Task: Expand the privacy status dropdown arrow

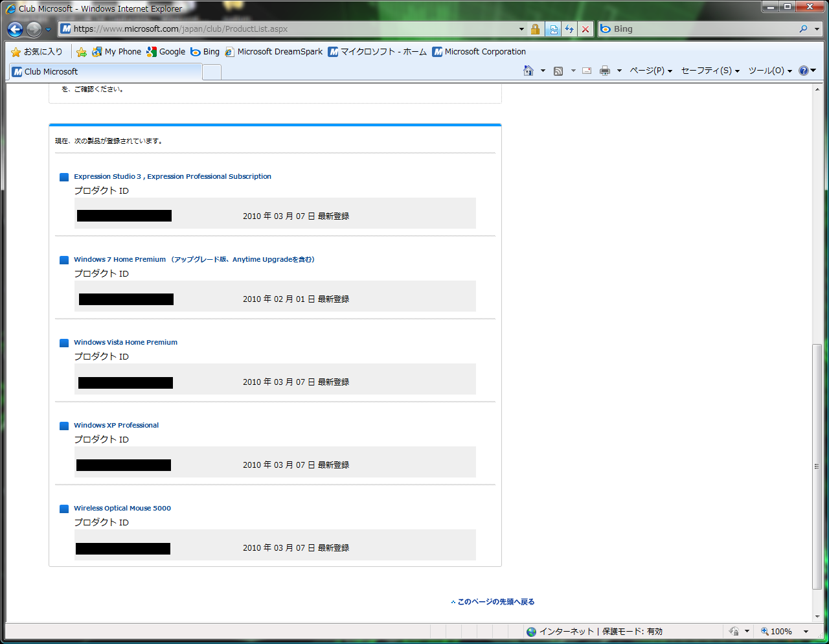Action: click(747, 632)
